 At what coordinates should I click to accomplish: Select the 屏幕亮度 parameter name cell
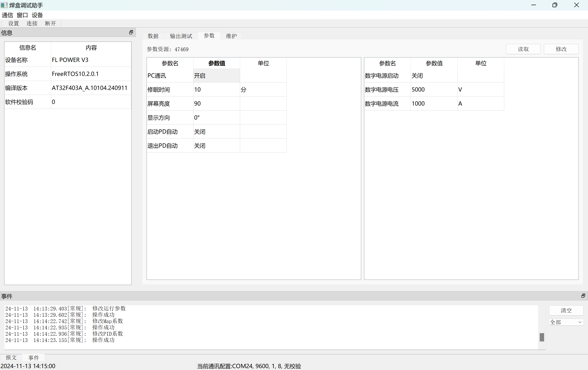[x=170, y=103]
